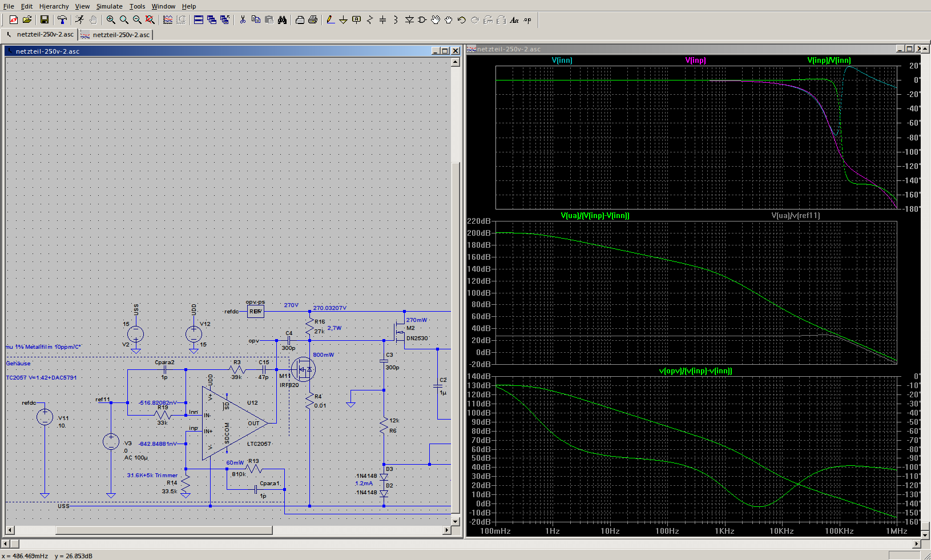This screenshot has height=560, width=931.
Task: Click the gray V(ua)/v(ref11) trace label
Action: [x=796, y=215]
